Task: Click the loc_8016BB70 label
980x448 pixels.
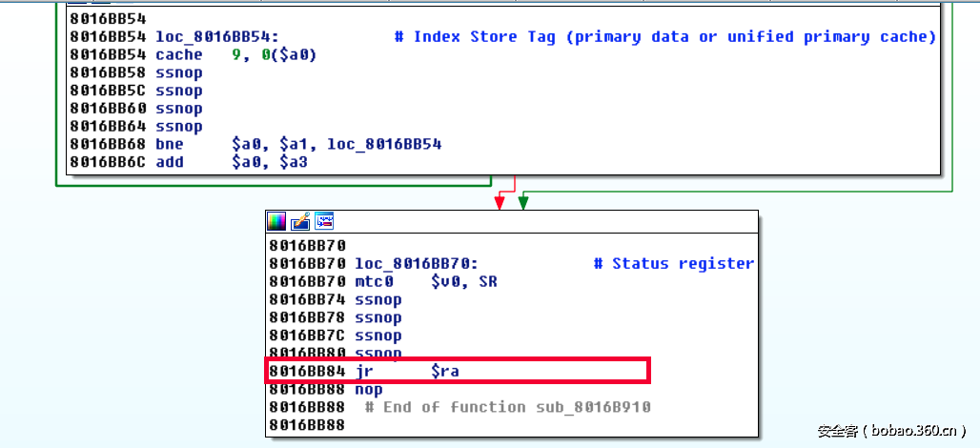Action: (417, 264)
